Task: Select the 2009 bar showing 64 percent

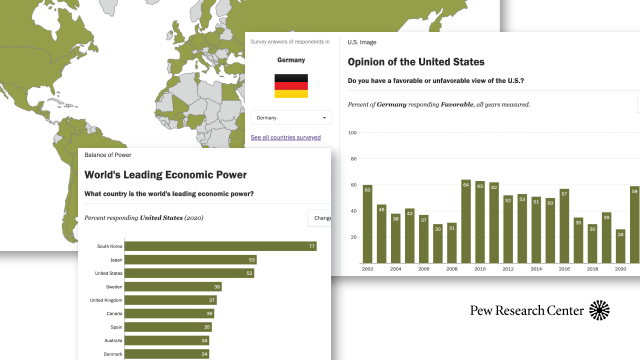Action: [x=466, y=221]
